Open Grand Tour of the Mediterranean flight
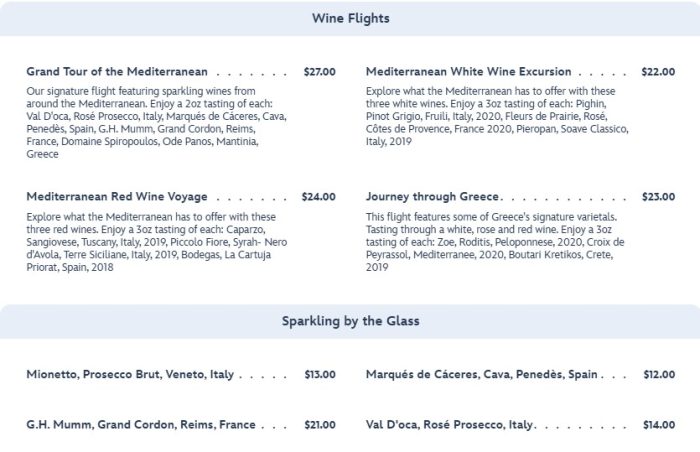 click(117, 72)
